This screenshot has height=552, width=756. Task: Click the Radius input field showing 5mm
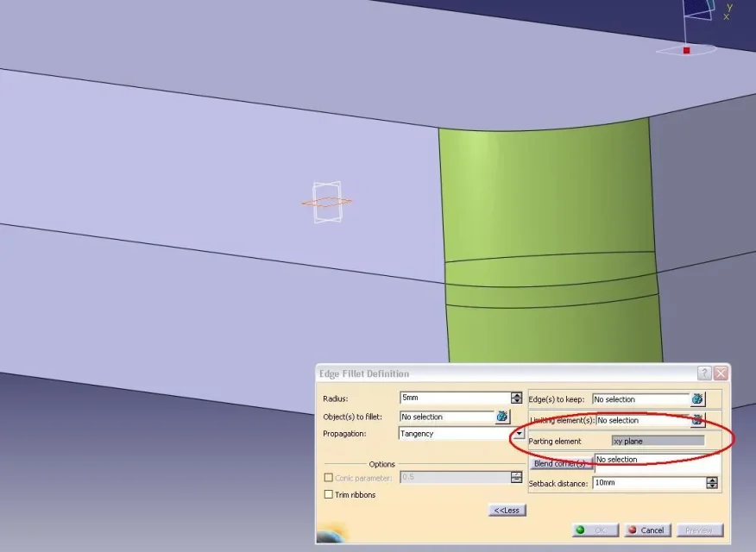click(x=454, y=398)
